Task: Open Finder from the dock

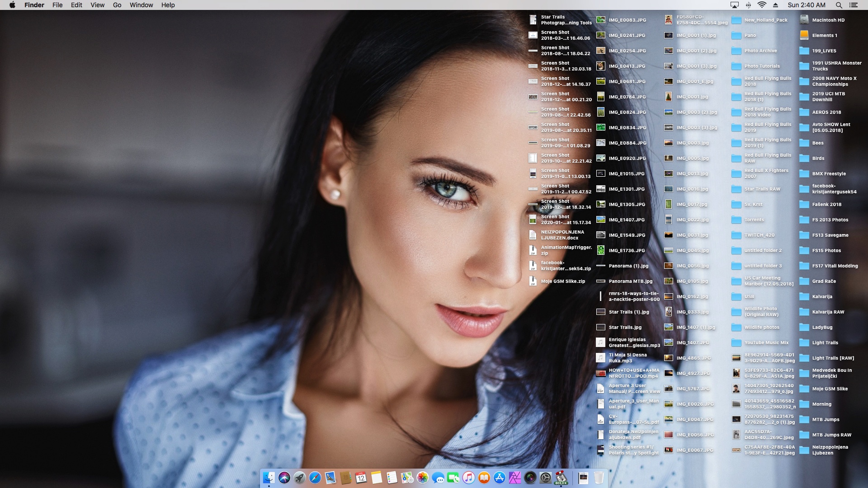Action: [269, 478]
